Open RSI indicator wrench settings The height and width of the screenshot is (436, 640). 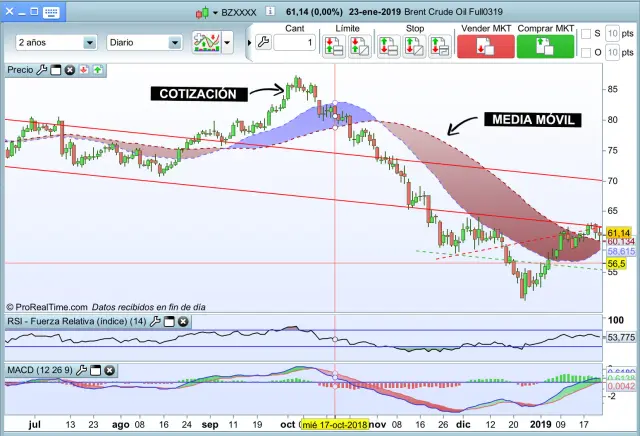point(156,321)
